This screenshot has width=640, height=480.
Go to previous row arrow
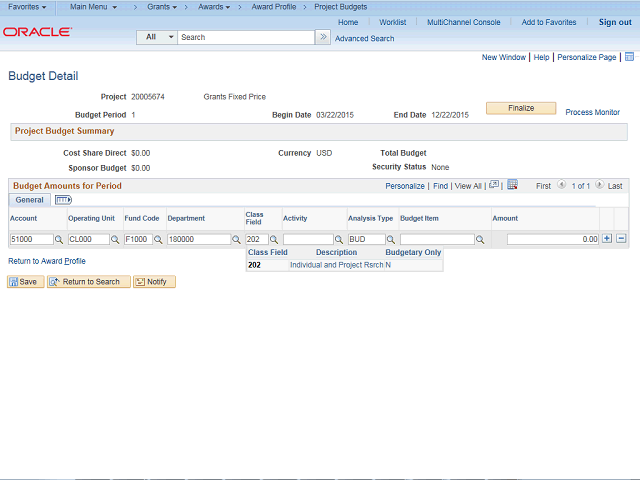tap(562, 185)
